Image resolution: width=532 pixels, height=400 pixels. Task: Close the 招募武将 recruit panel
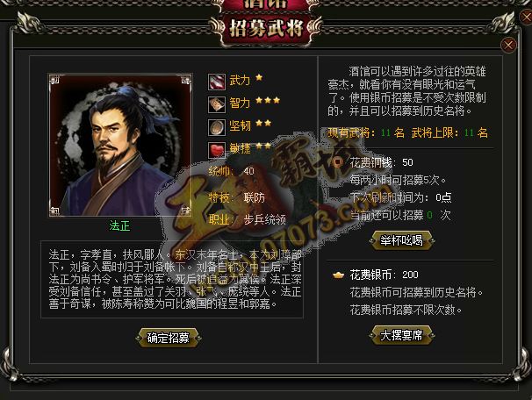coord(508,45)
